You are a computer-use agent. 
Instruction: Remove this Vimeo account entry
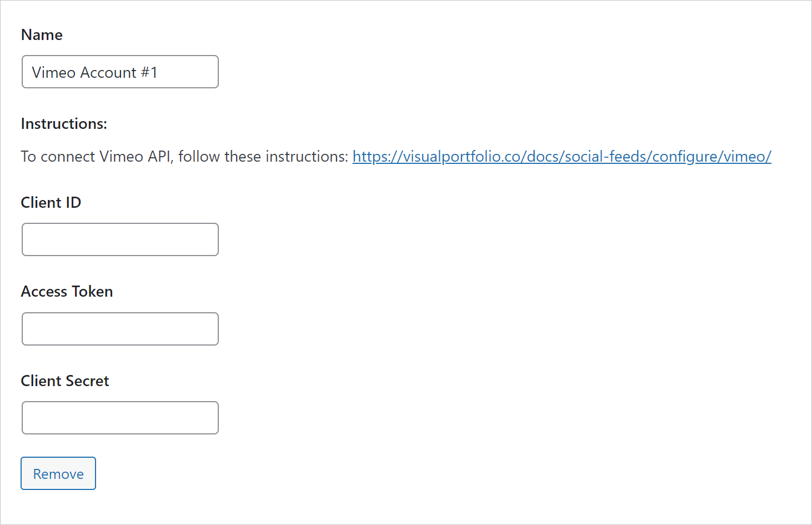(58, 473)
